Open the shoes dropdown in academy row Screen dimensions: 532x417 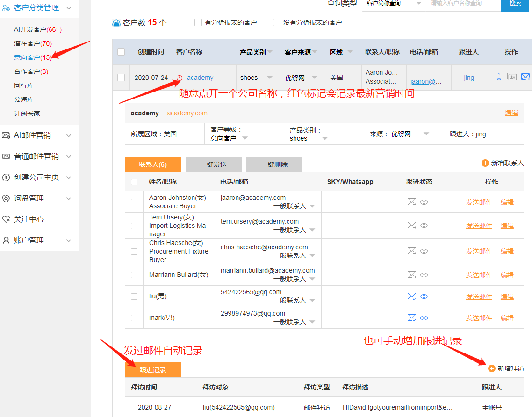pyautogui.click(x=270, y=78)
